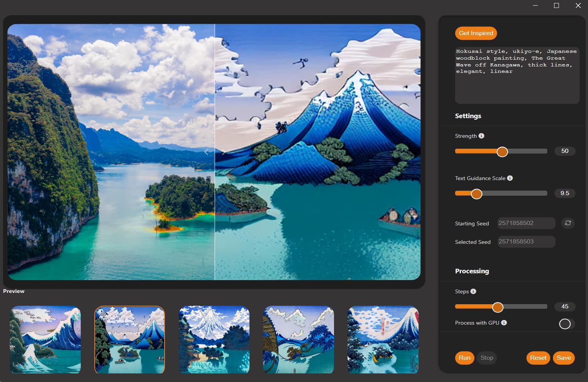View the Strength info tooltip
This screenshot has height=382, width=588.
coord(481,136)
